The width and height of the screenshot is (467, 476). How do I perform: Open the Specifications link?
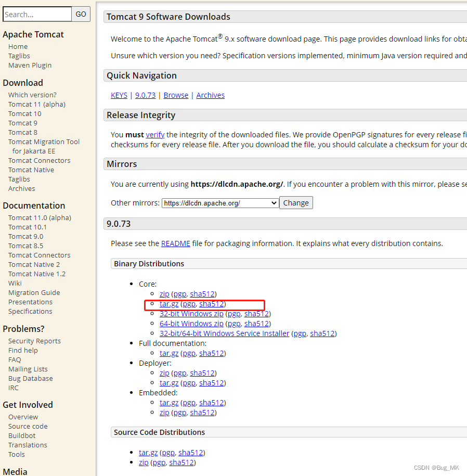(30, 312)
